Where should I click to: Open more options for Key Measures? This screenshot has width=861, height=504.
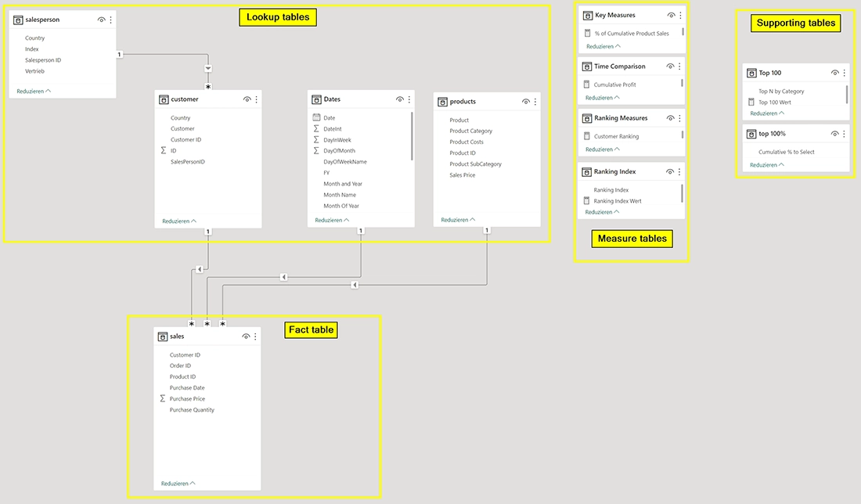coord(680,16)
